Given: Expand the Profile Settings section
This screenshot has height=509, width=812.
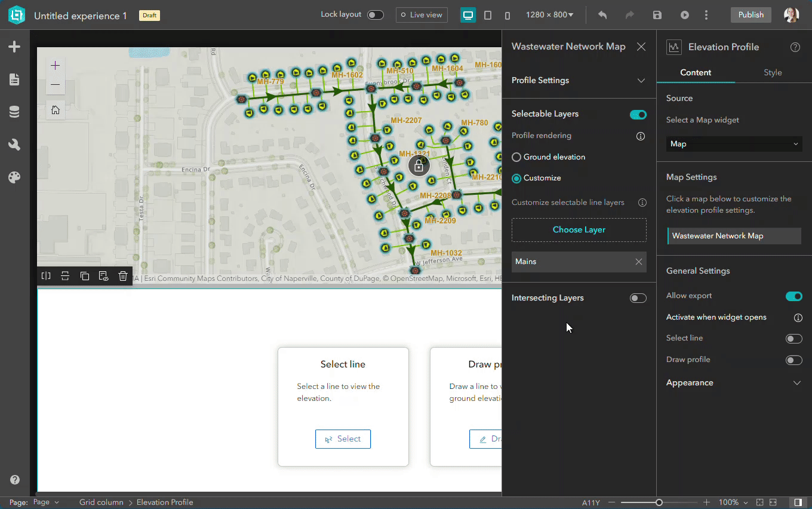Looking at the screenshot, I should tap(641, 81).
